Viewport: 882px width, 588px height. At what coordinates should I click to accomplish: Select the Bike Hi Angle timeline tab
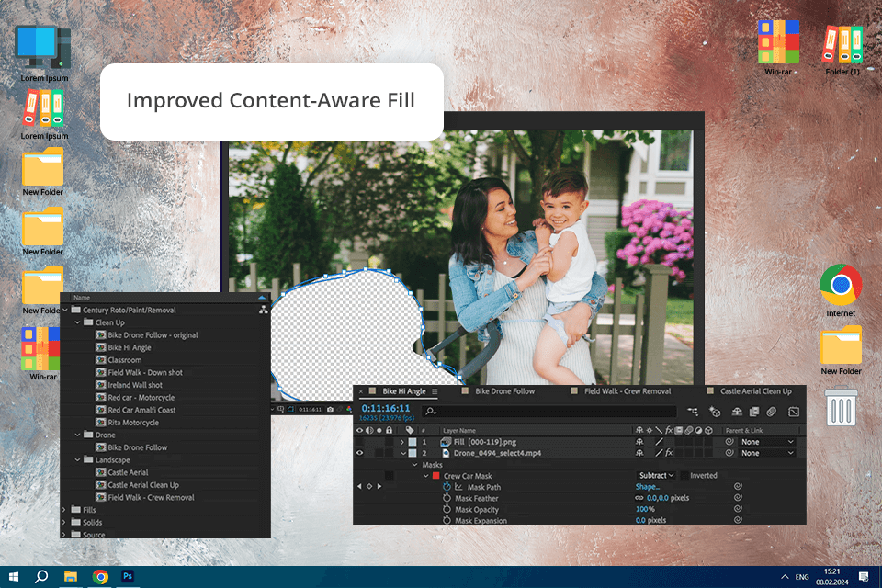click(x=404, y=391)
